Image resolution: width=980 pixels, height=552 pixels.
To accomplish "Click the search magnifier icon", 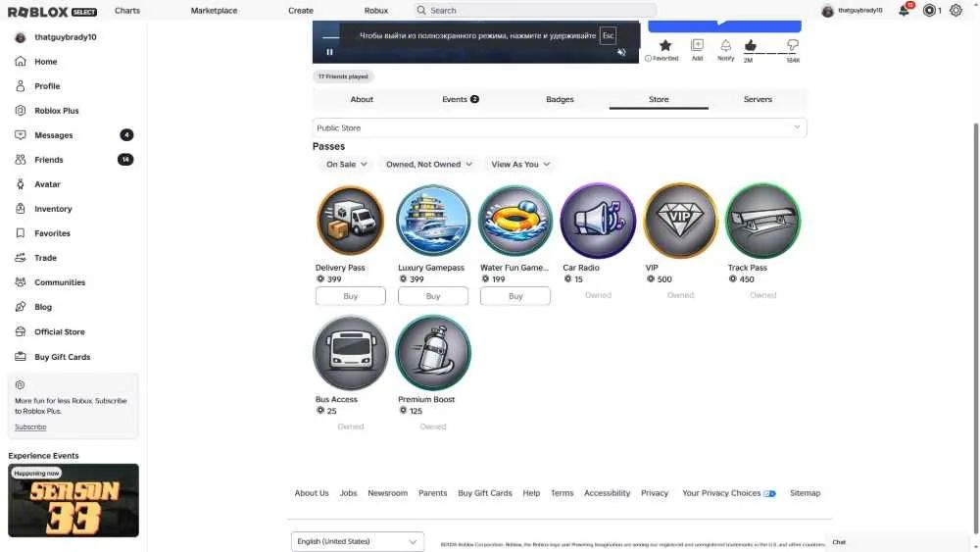I will [421, 11].
